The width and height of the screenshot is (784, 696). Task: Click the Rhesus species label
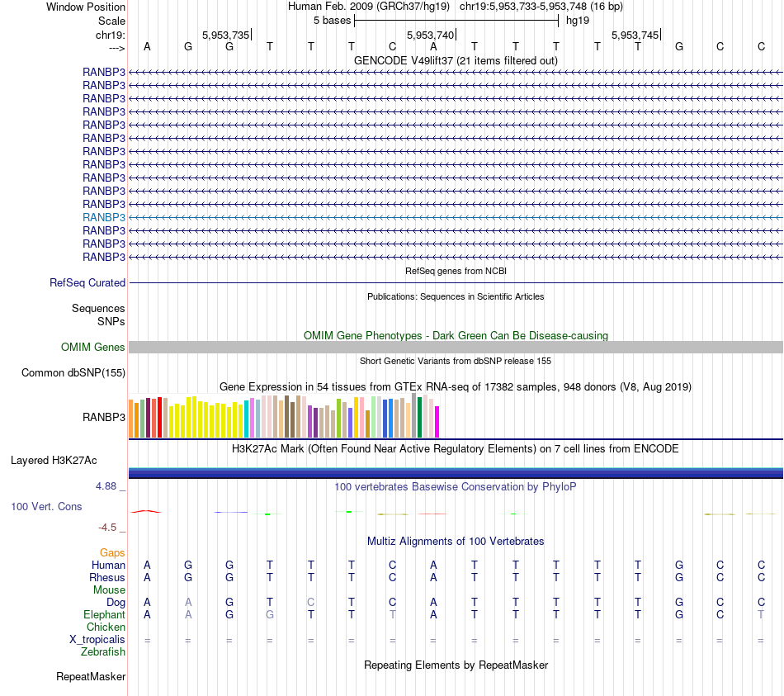[107, 577]
